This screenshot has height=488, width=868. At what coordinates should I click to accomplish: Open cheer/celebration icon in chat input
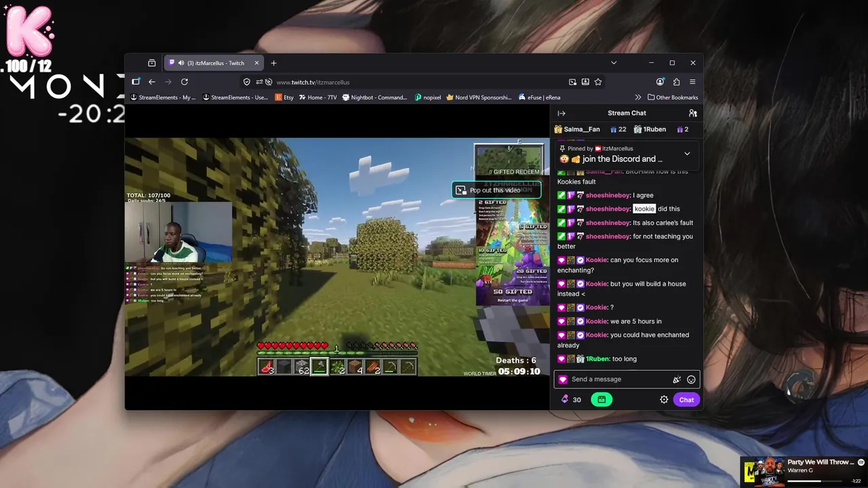click(676, 380)
